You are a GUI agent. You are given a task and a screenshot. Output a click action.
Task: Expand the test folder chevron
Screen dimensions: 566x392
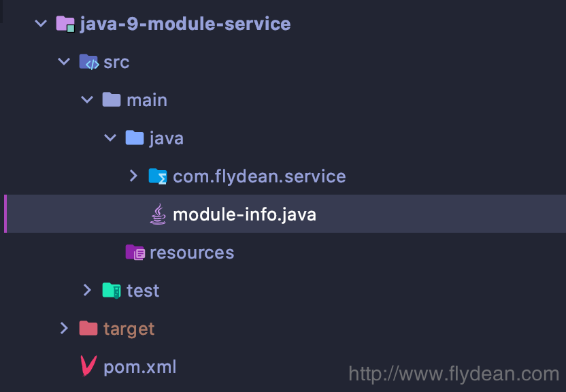tap(87, 291)
